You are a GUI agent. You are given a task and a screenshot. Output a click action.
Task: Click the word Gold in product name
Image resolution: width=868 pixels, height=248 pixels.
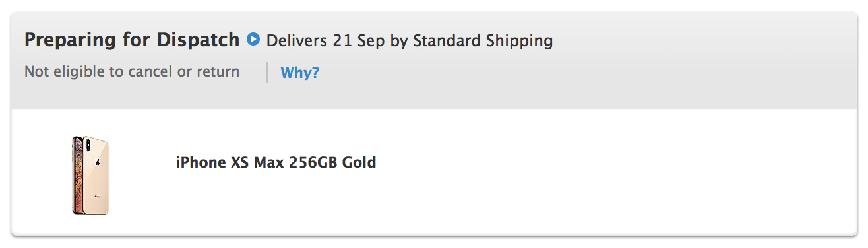tap(359, 162)
